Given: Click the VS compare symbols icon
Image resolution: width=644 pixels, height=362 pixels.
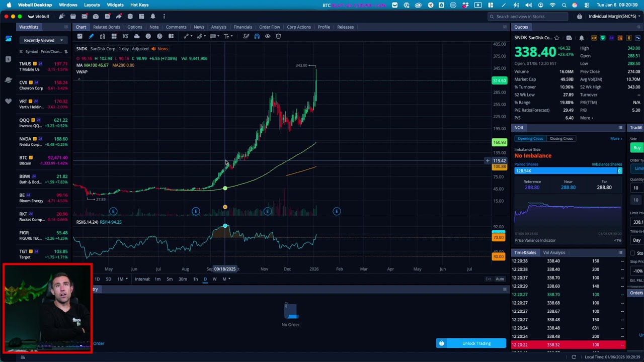Looking at the screenshot, I should (125, 36).
